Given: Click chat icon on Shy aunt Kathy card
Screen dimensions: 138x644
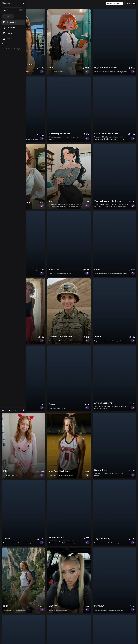Looking at the screenshot, I should coord(133,542).
